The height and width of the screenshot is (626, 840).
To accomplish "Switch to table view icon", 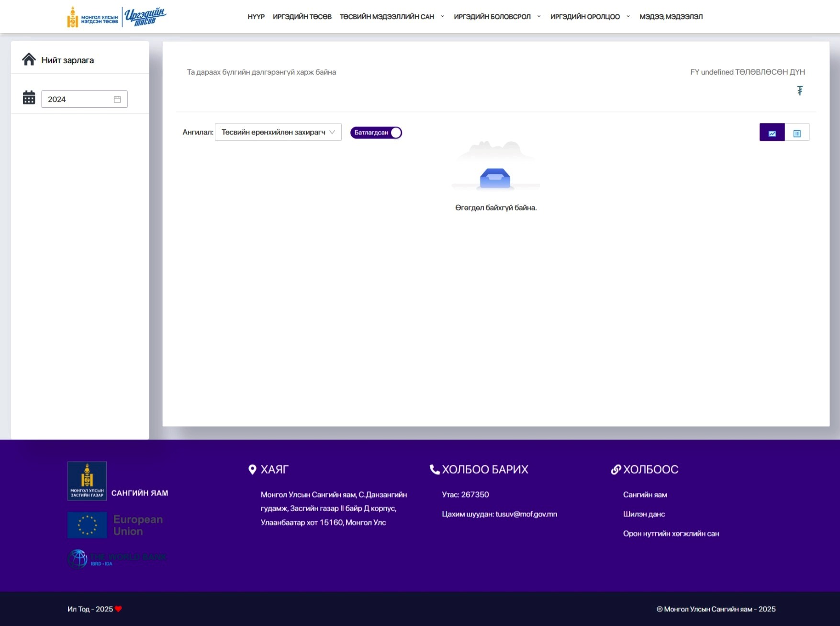I will 796,133.
